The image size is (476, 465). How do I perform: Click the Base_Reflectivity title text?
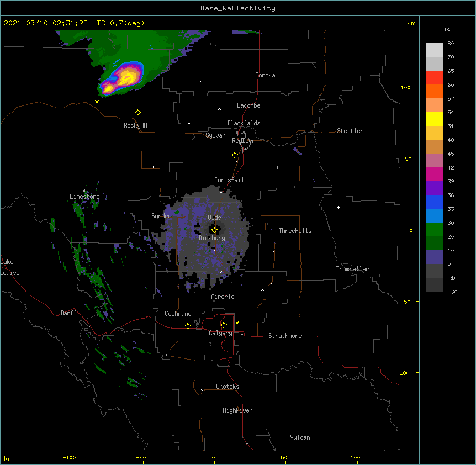(238, 8)
